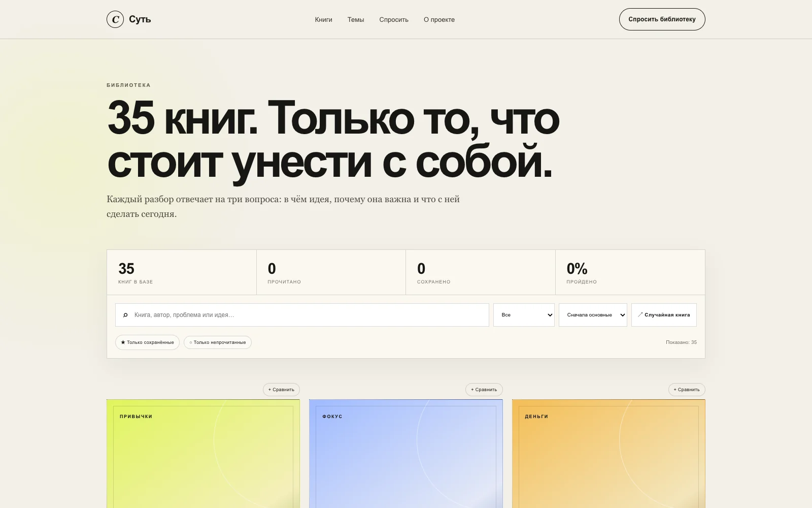The image size is (812, 508).
Task: Click the БИБЛИОТЕКА section label
Action: [128, 85]
